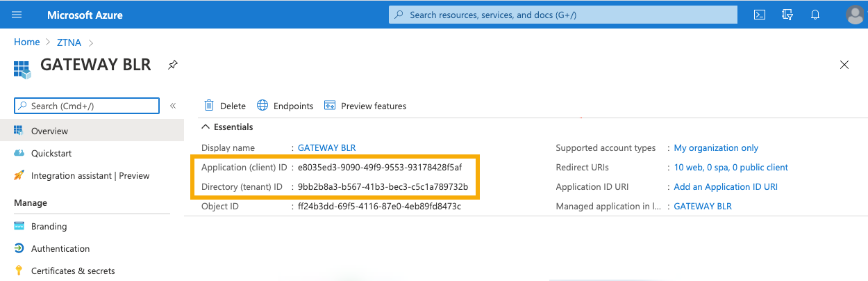Open Preview features
Image resolution: width=868 pixels, height=281 pixels.
[365, 106]
